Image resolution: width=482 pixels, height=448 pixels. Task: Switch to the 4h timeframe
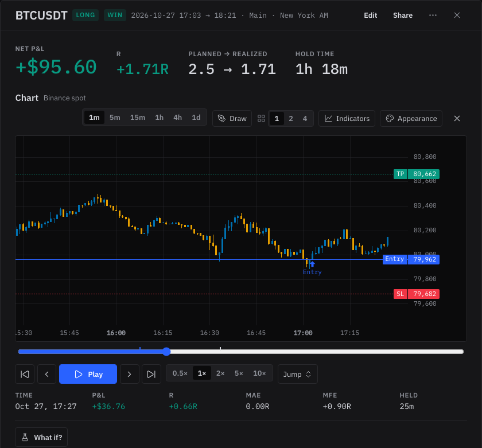pos(177,118)
